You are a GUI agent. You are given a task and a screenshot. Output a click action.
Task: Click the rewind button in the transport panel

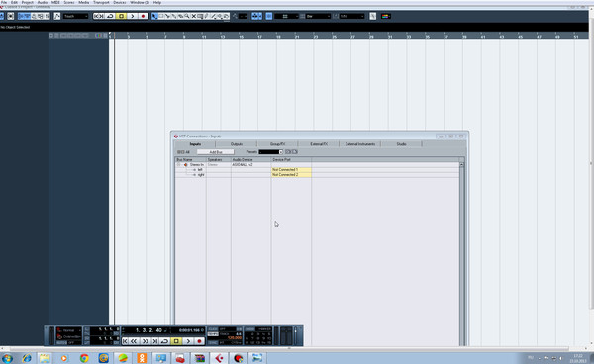[x=134, y=341]
